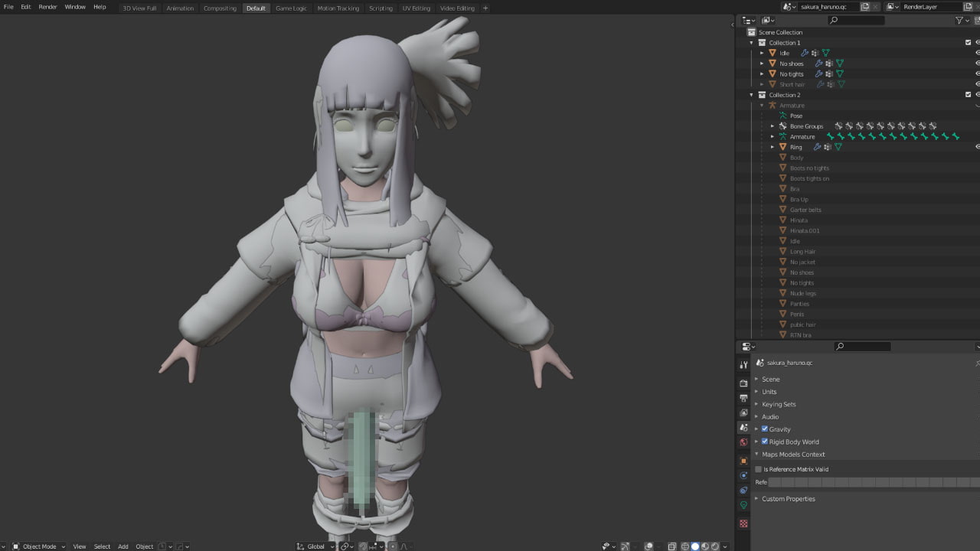Uncheck the Collection 1 exclude checkbox
This screenshot has height=551, width=980.
point(969,43)
